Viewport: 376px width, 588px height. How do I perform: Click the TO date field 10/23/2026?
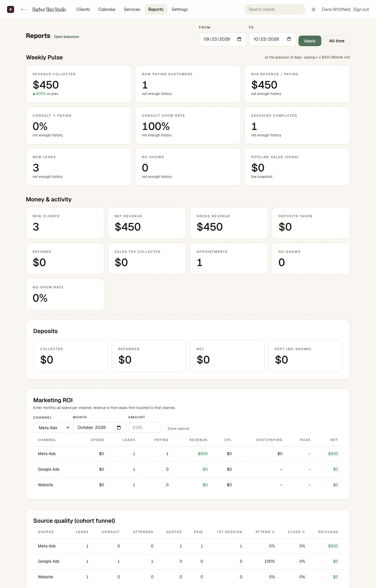click(272, 39)
